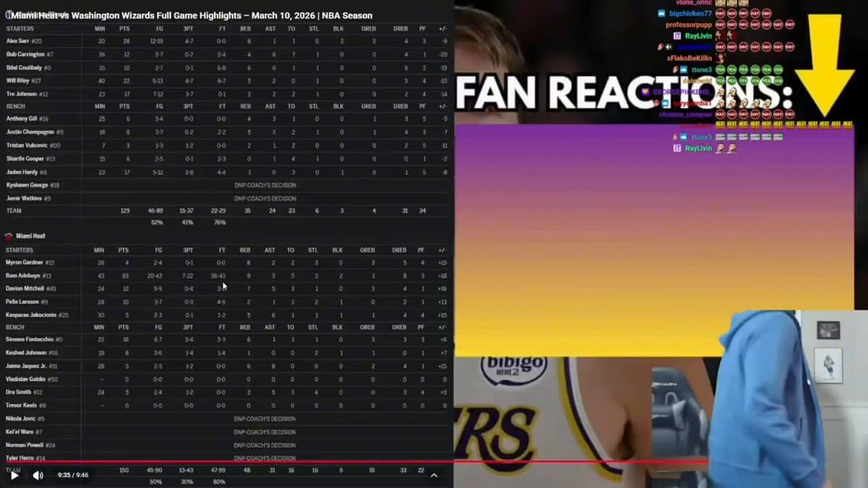The width and height of the screenshot is (868, 488).
Task: Click the Miami Heat team logo icon
Action: 9,236
